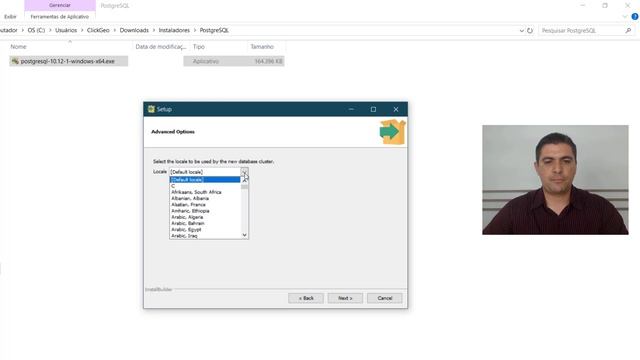640x360 pixels.
Task: Click the Back button in Setup
Action: click(306, 298)
